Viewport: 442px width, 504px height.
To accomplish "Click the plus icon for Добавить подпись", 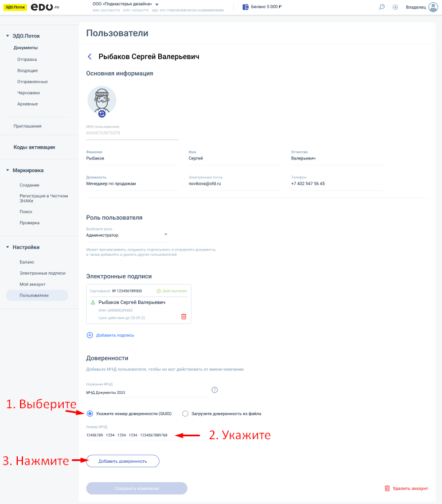I will click(89, 335).
